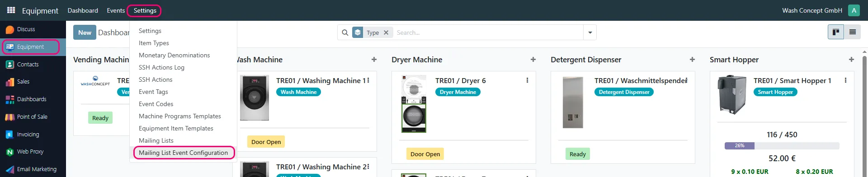Open the Invoicing app icon
The width and height of the screenshot is (868, 177).
coord(10,135)
